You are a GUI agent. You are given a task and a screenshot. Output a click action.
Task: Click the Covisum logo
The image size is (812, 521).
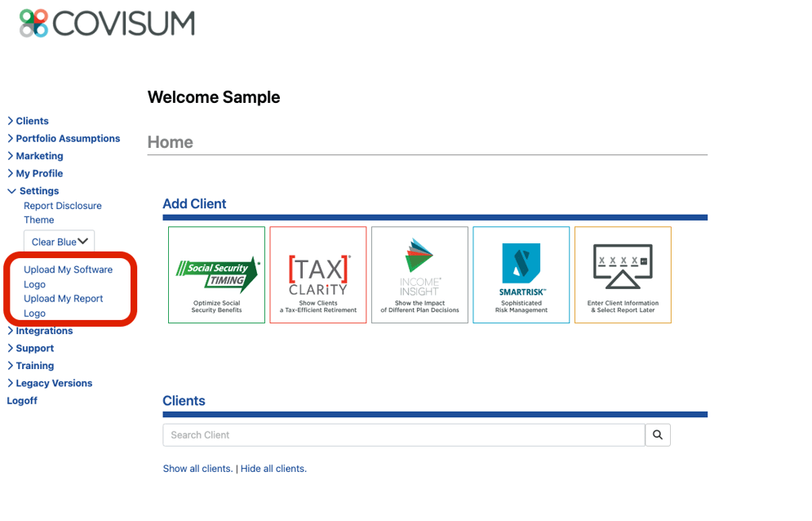click(108, 24)
